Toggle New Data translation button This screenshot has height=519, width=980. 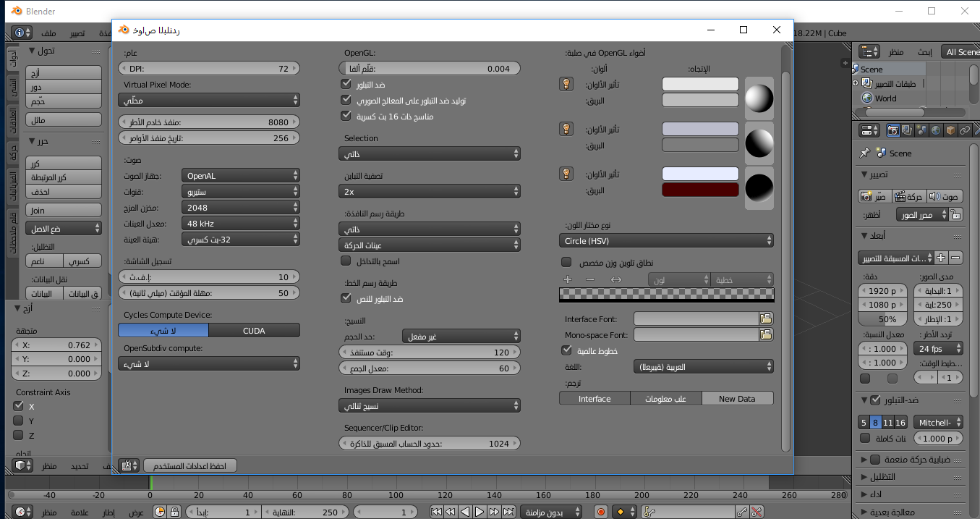738,398
